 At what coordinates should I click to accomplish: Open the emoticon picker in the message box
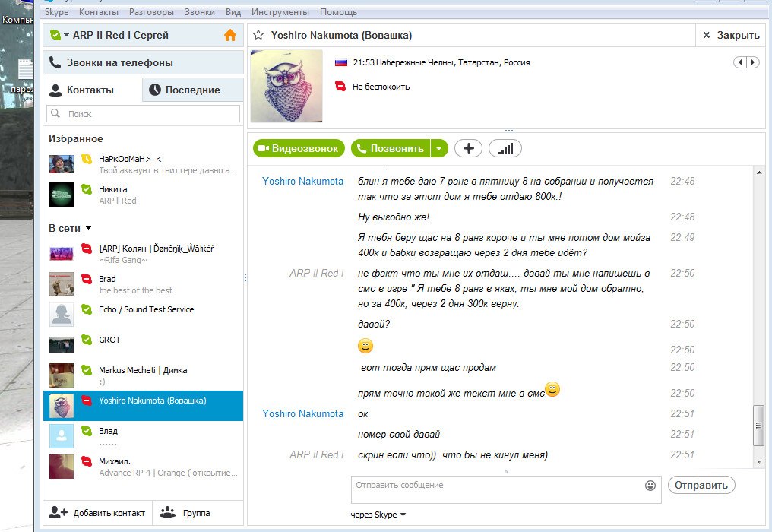click(x=650, y=485)
